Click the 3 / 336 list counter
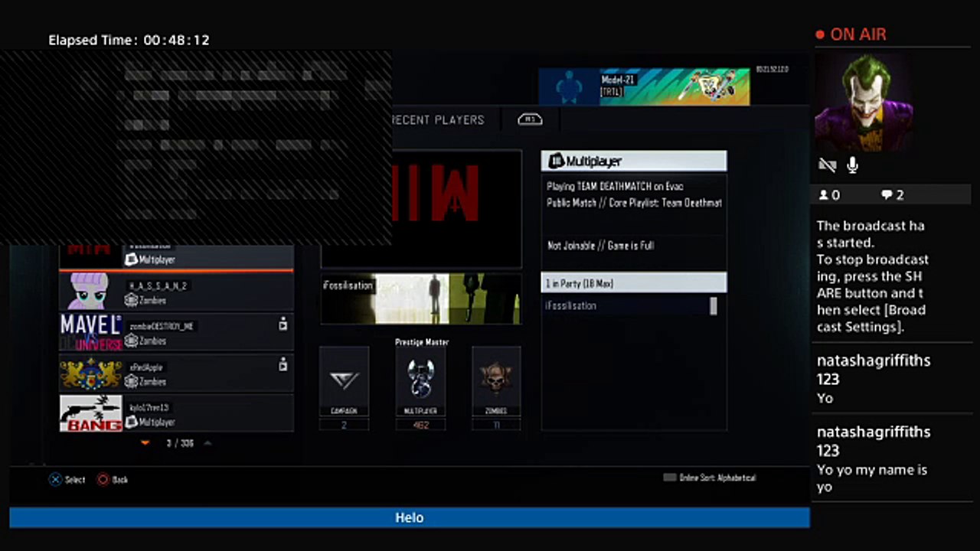 tap(180, 442)
